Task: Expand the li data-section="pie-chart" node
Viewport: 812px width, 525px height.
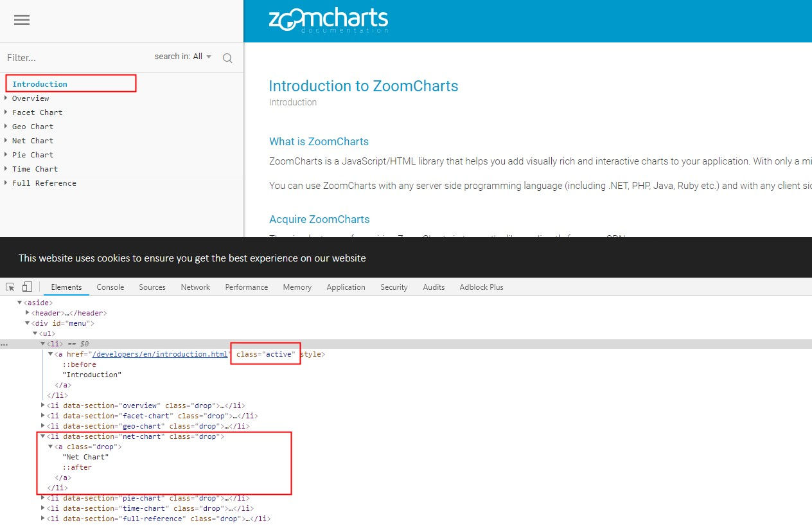Action: click(x=43, y=498)
